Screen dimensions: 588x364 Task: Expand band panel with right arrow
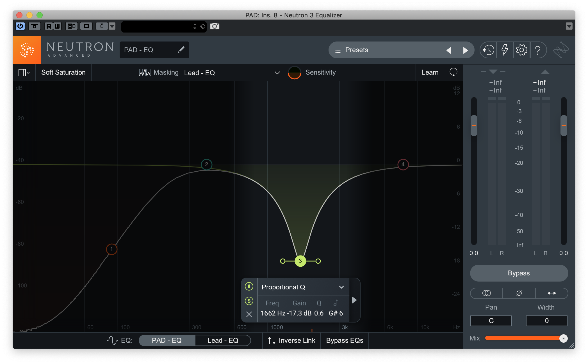pos(354,300)
